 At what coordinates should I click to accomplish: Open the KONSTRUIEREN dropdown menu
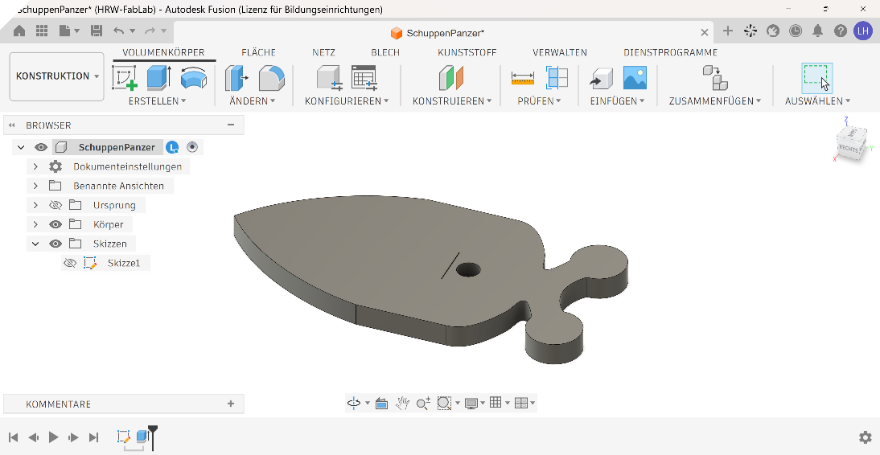[452, 101]
